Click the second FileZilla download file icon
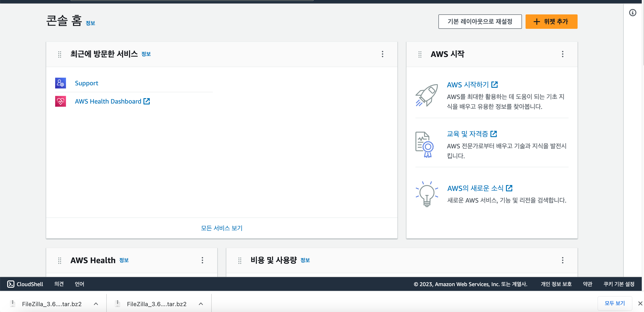 coord(118,303)
